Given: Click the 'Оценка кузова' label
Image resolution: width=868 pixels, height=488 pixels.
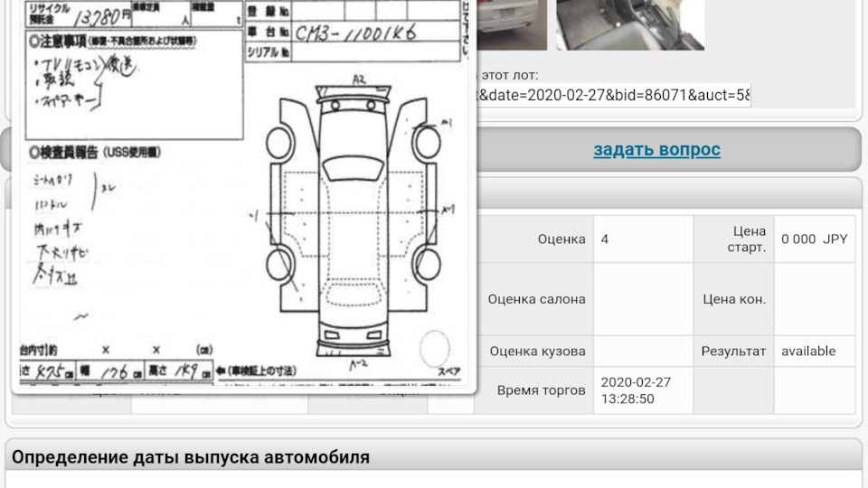Looking at the screenshot, I should [537, 352].
